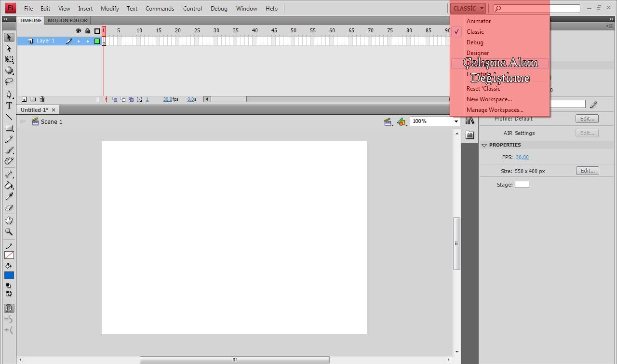Viewport: 617px width, 364px height.
Task: Toggle Show/Hide All Layers eye header
Action: pos(78,31)
